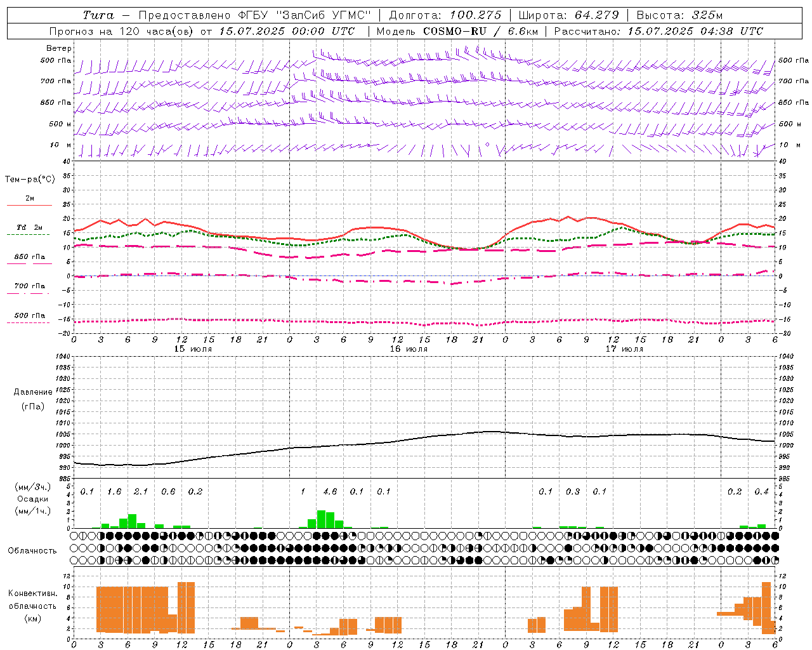Click the 3-hour precipitation value "2.1"
The height and width of the screenshot is (650, 812).
(141, 492)
